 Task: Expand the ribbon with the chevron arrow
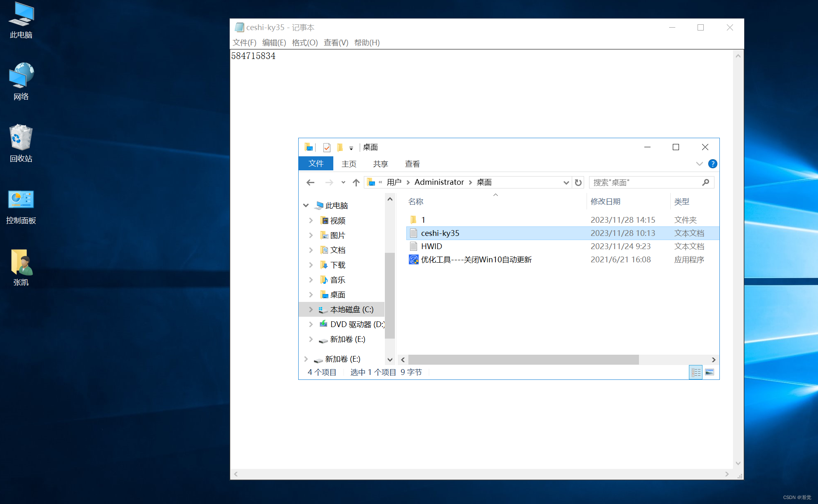coord(699,164)
